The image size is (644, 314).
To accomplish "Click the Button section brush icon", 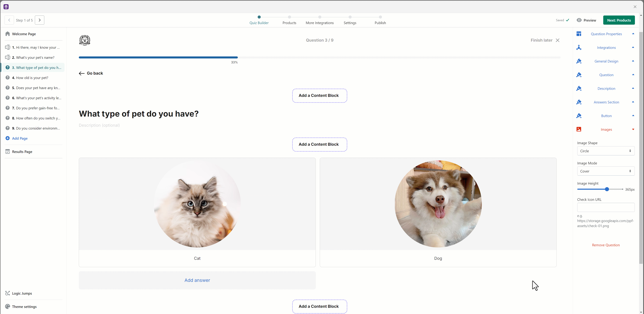I will pos(579,116).
